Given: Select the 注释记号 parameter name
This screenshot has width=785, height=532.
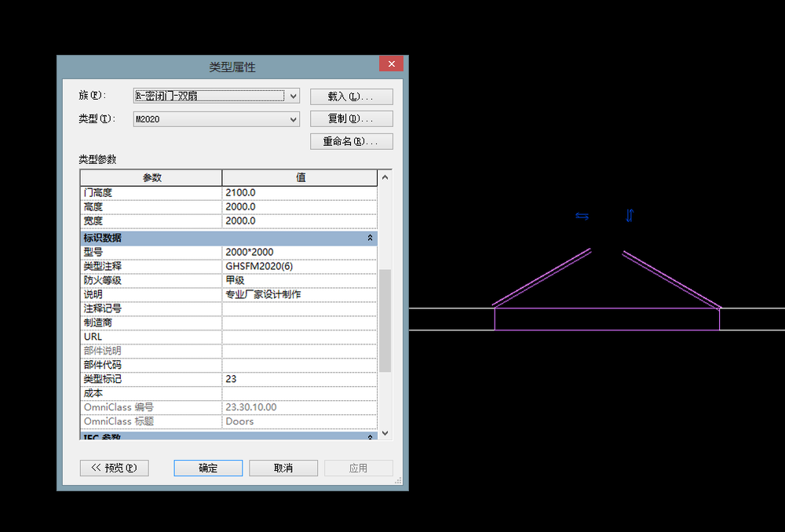Looking at the screenshot, I should [152, 309].
